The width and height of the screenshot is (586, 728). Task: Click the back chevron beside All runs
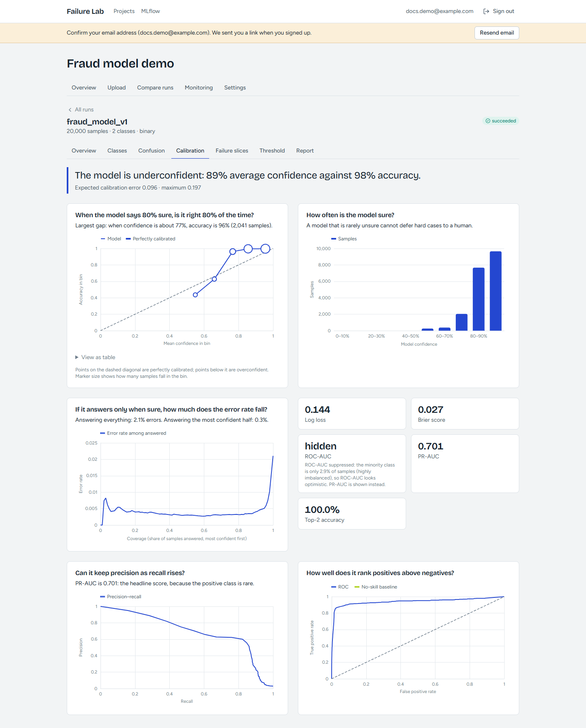(x=70, y=110)
